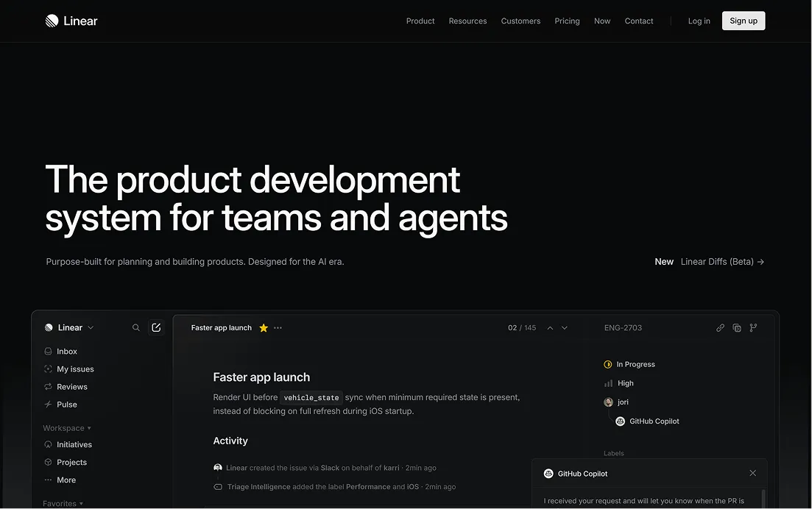Select Projects in the sidebar
The width and height of the screenshot is (812, 509).
71,462
